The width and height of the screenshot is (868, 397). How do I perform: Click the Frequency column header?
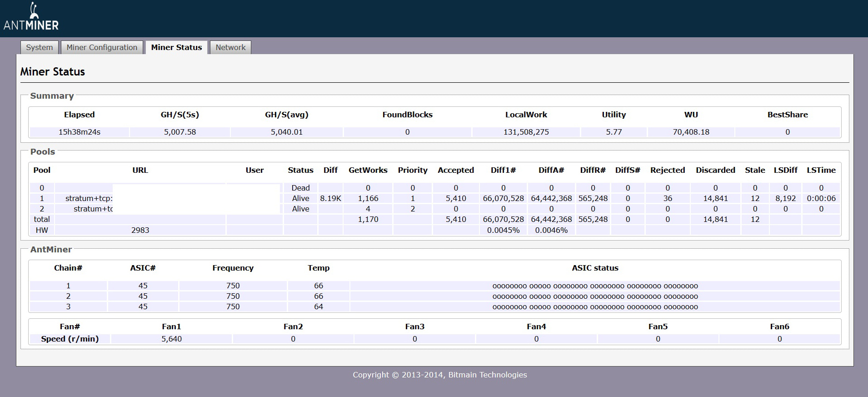coord(233,268)
